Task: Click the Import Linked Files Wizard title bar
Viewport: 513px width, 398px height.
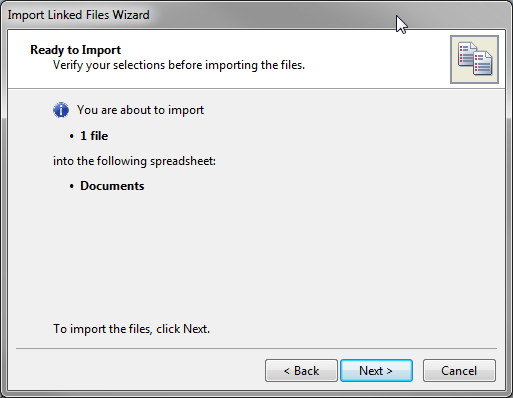Action: click(256, 15)
